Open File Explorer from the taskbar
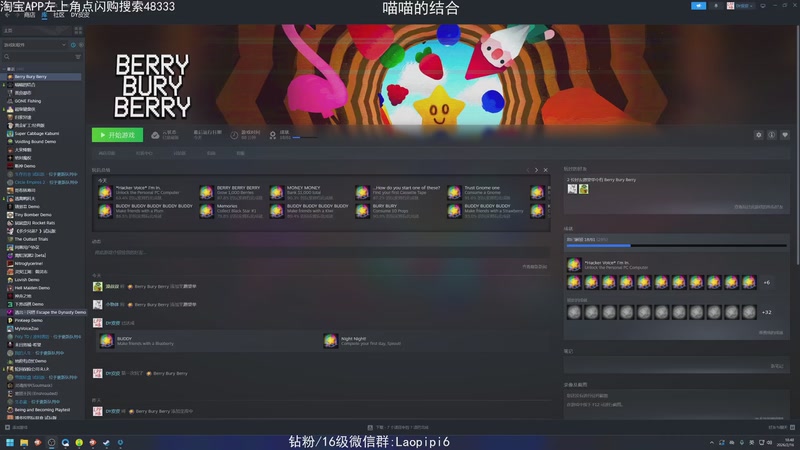 [x=24, y=442]
